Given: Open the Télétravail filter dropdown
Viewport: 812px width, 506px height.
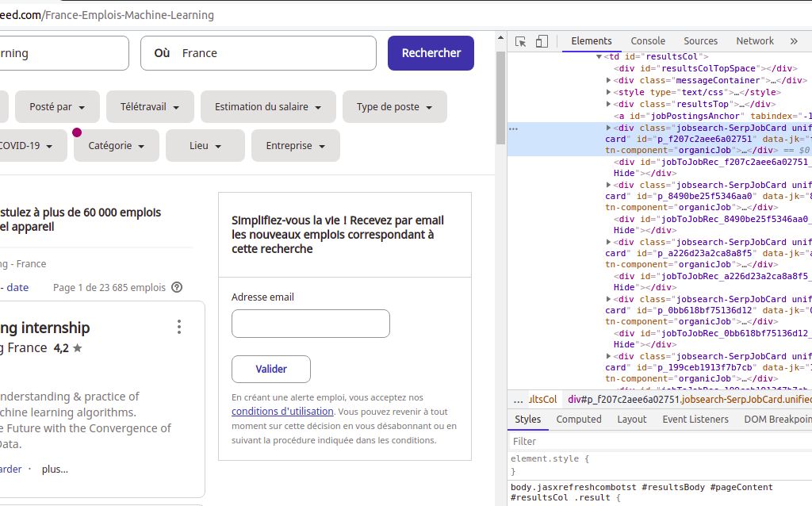Looking at the screenshot, I should click(150, 107).
